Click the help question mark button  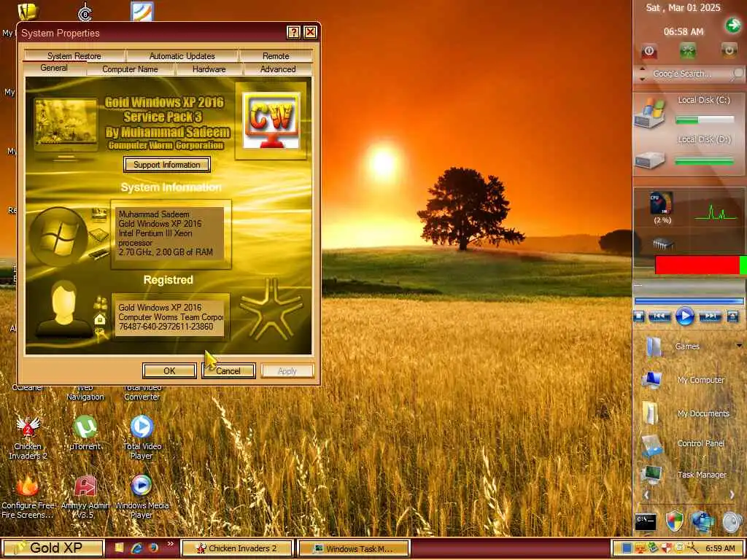coord(293,32)
